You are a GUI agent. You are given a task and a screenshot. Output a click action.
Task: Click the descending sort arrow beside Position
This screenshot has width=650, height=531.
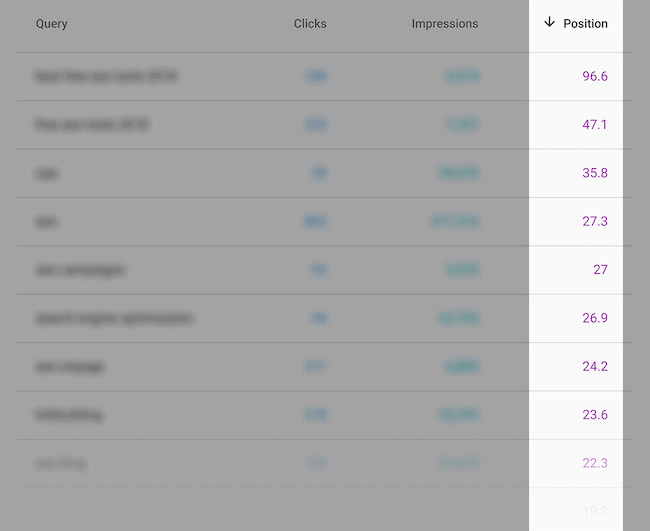click(549, 23)
